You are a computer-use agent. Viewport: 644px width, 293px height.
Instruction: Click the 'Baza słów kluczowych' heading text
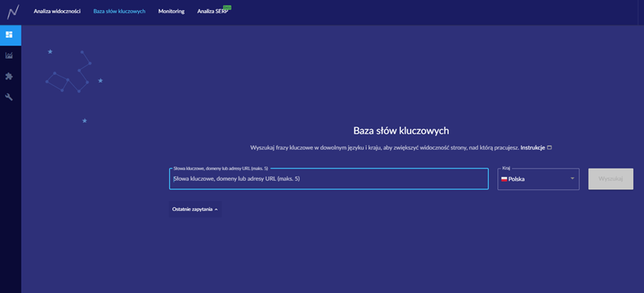(401, 131)
